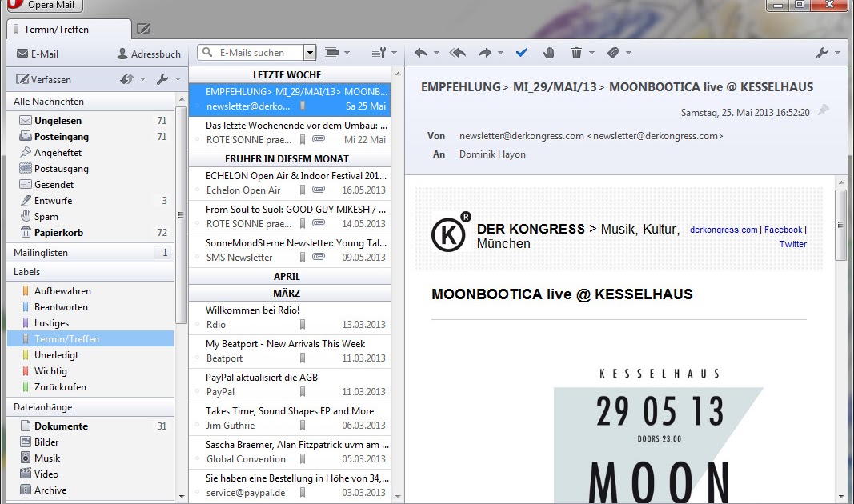Open Archive attachments view

(x=90, y=490)
